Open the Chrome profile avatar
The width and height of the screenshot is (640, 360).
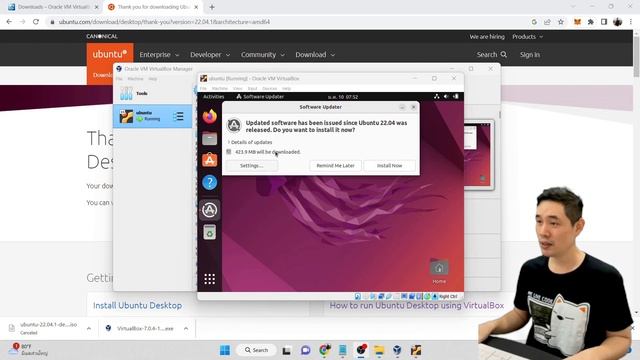click(618, 22)
